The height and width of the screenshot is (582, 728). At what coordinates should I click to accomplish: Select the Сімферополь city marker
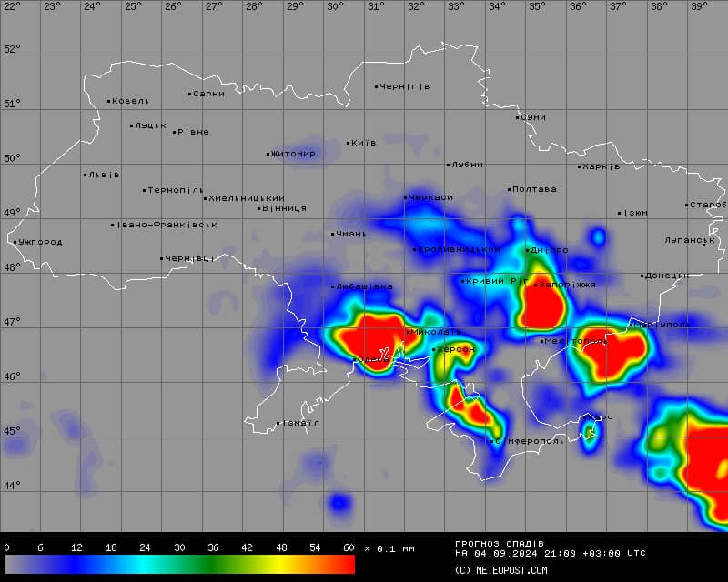(493, 441)
